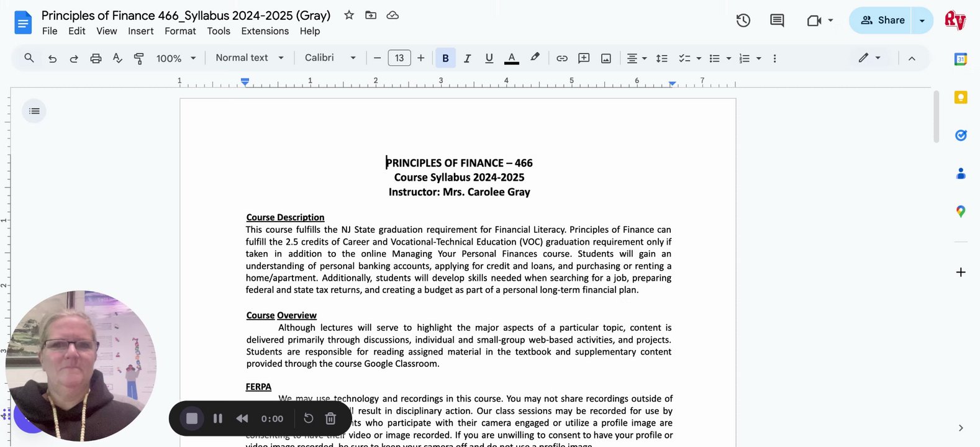Open Contacts side panel

[961, 173]
